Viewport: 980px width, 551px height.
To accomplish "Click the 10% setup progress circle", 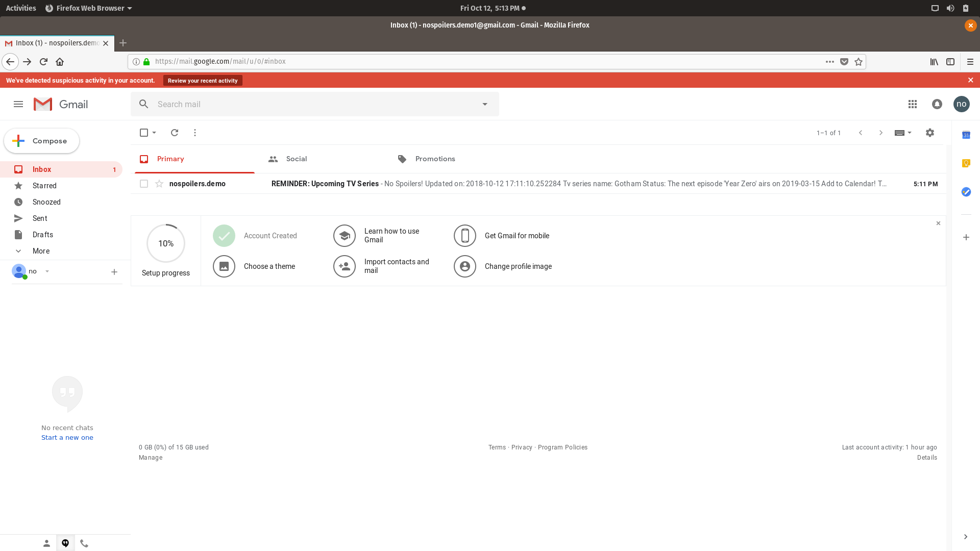I will (x=166, y=243).
